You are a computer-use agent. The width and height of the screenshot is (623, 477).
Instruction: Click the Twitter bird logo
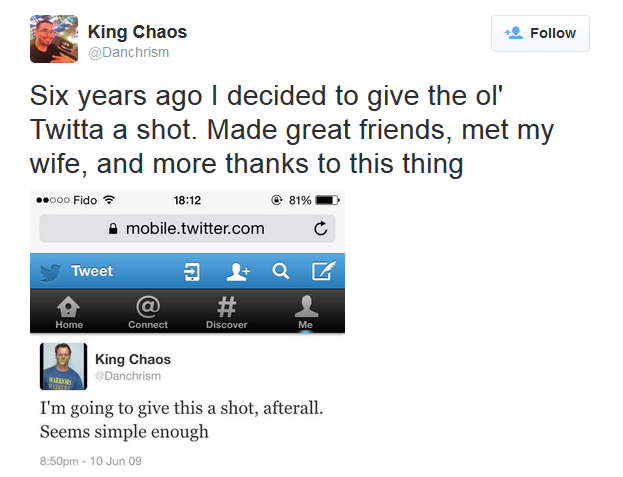pyautogui.click(x=51, y=271)
